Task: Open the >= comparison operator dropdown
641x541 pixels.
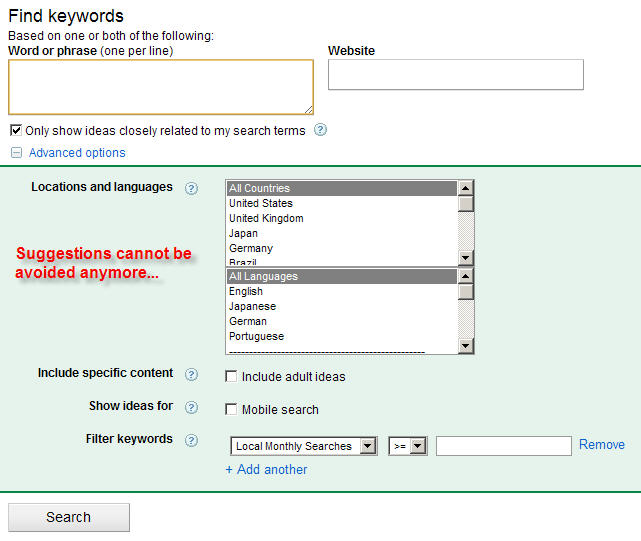Action: coord(408,446)
